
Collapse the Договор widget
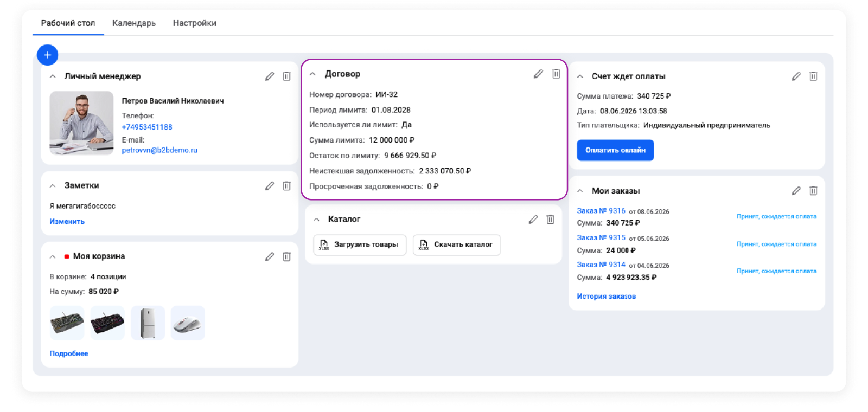point(312,74)
